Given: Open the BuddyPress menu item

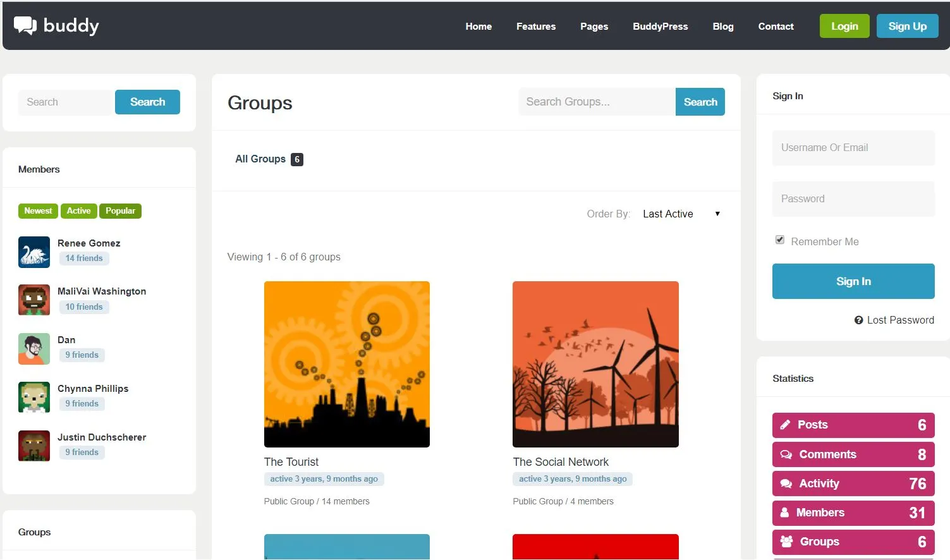Looking at the screenshot, I should click(660, 26).
